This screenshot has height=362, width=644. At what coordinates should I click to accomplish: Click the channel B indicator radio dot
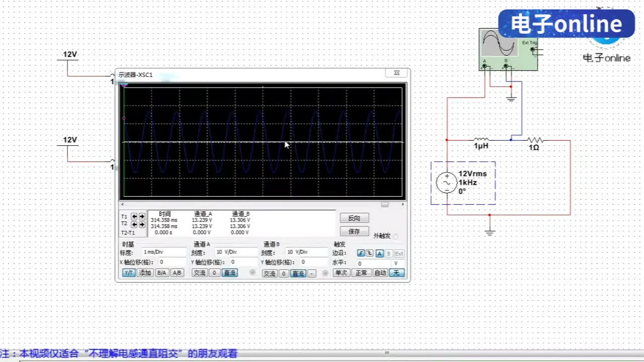coord(325,273)
